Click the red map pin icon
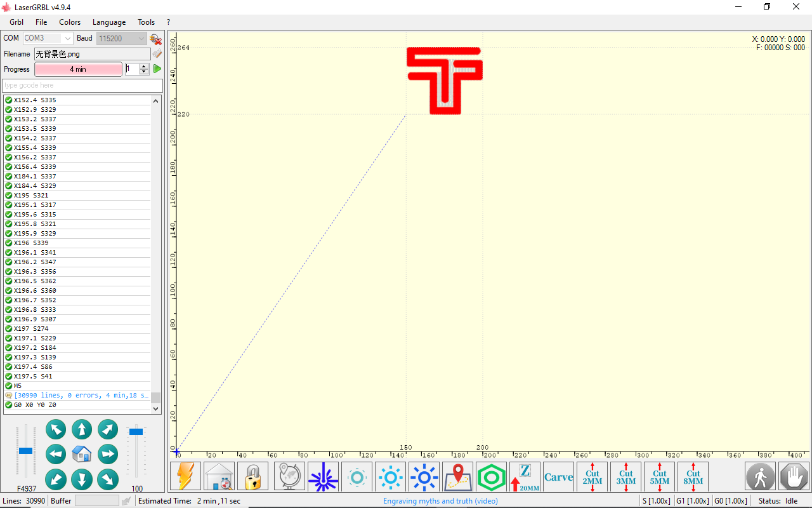 [x=457, y=476]
